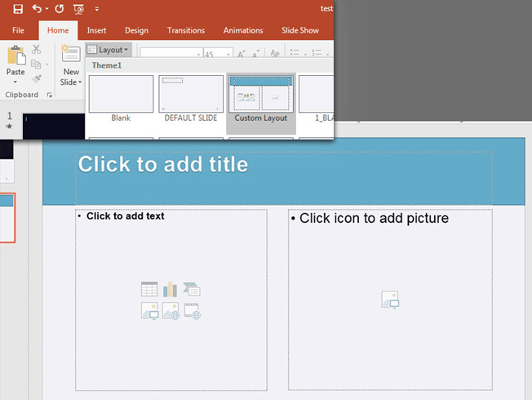Expand the Paste options arrow
Screen dimensions: 532x400
pos(16,81)
